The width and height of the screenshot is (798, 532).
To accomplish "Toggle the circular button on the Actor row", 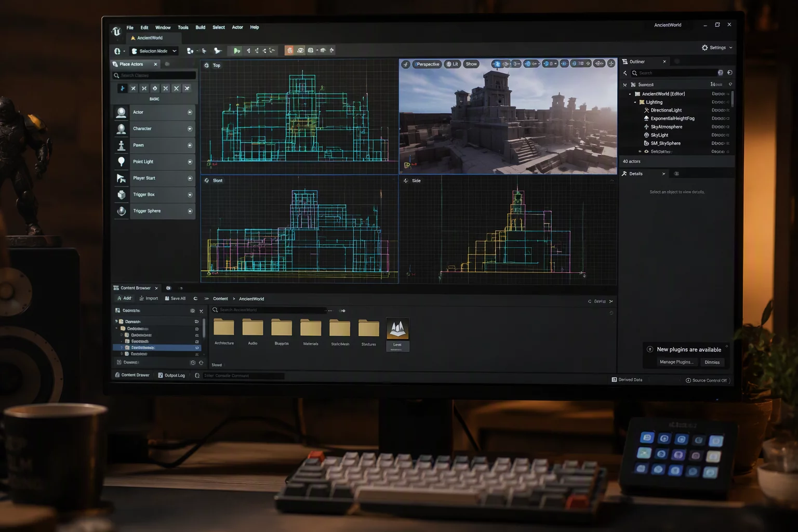I will (x=190, y=112).
